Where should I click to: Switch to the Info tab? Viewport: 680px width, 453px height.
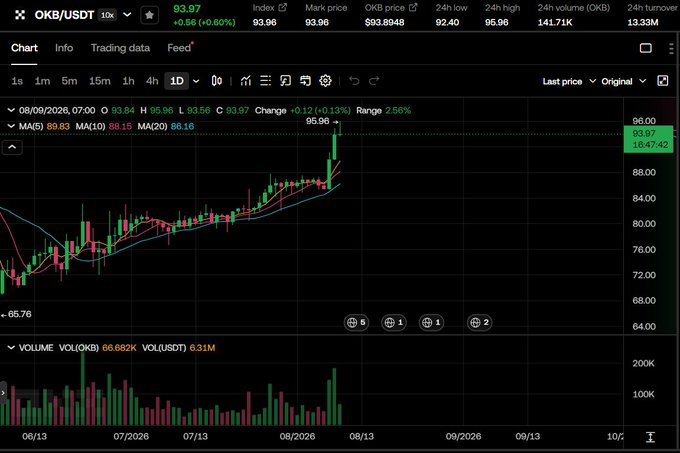tap(64, 48)
